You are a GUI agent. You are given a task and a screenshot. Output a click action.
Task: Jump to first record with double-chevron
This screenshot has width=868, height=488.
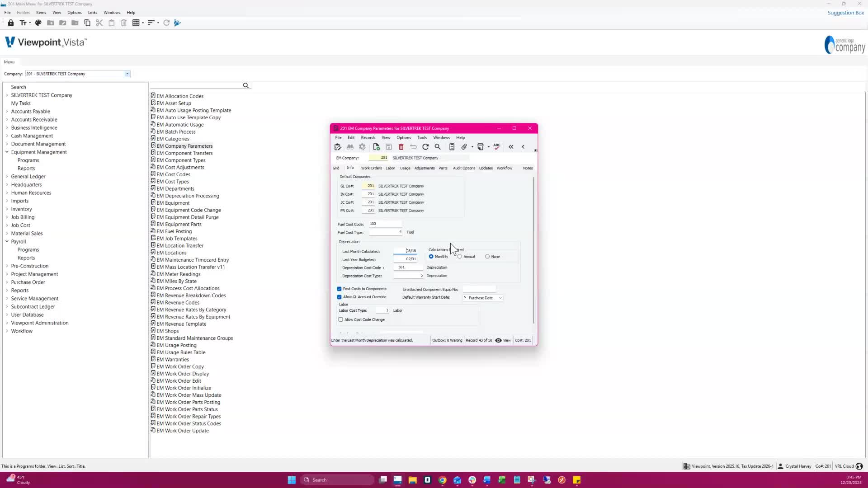click(511, 147)
